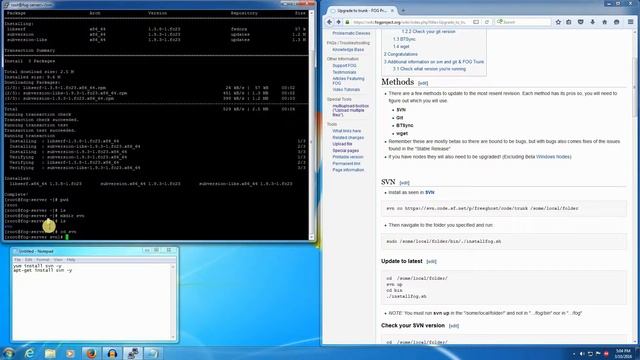The width and height of the screenshot is (640, 360).
Task: Jump to Check what version you're running
Action: (429, 69)
